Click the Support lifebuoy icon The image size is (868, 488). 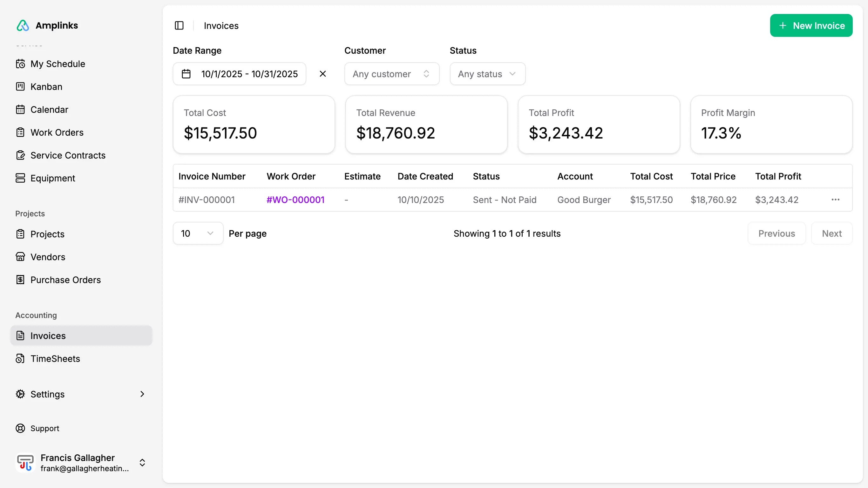20,428
